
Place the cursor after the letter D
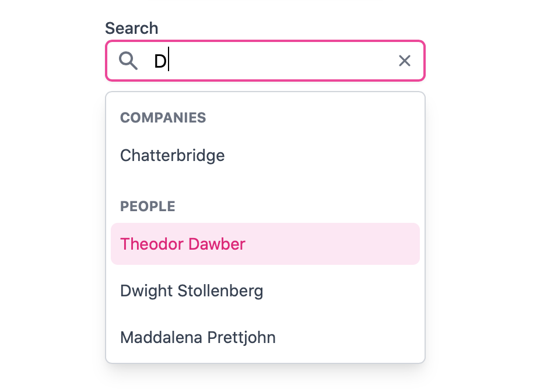point(169,61)
